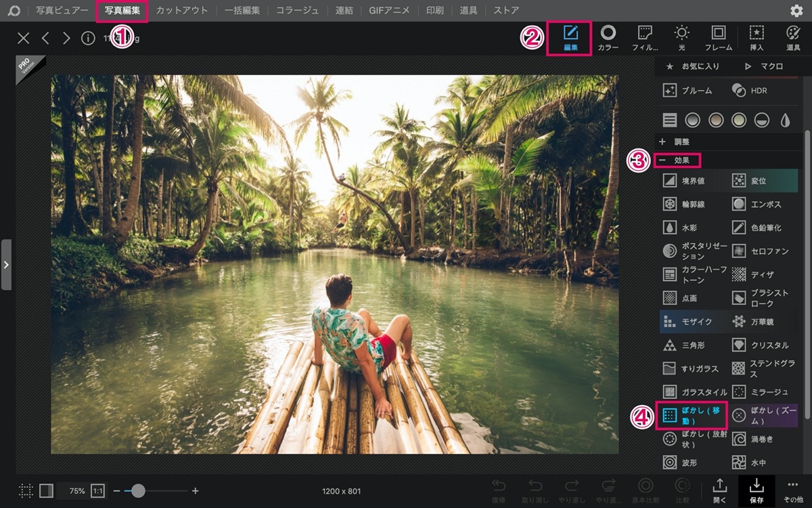Image resolution: width=812 pixels, height=508 pixels.
Task: Choose the エンボス (Emboss) effect
Action: 757,204
